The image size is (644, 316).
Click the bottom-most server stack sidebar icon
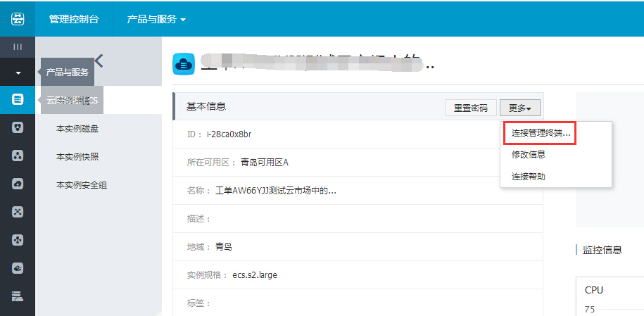point(18,296)
